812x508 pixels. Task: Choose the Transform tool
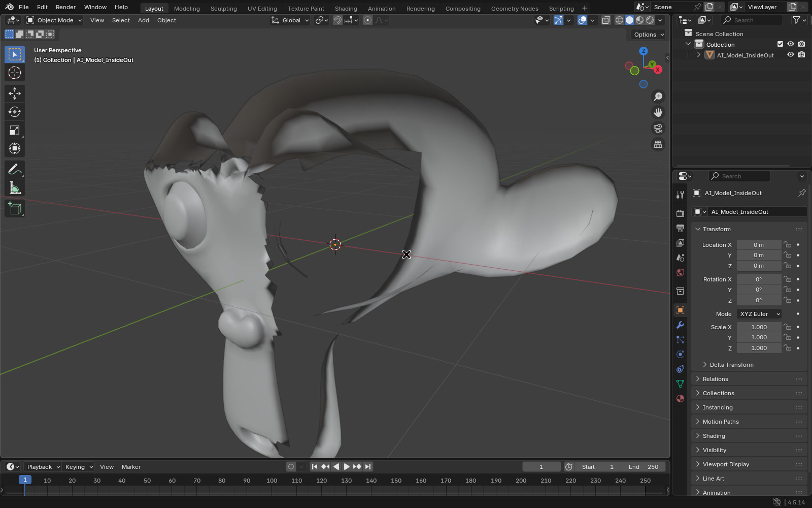[15, 148]
